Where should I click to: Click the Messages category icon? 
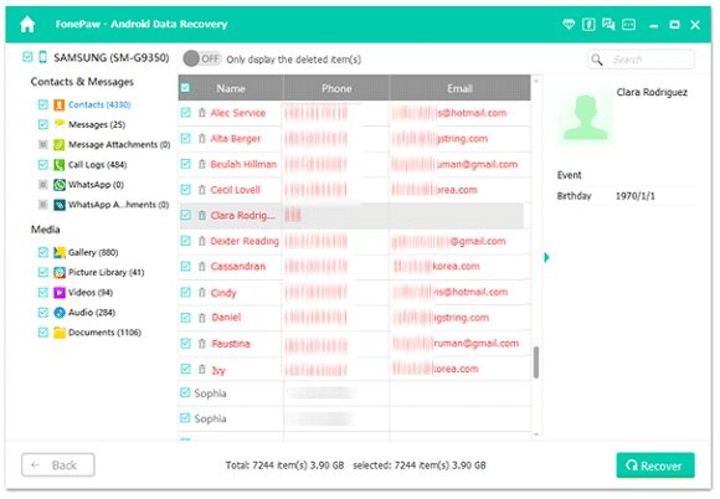coord(59,124)
